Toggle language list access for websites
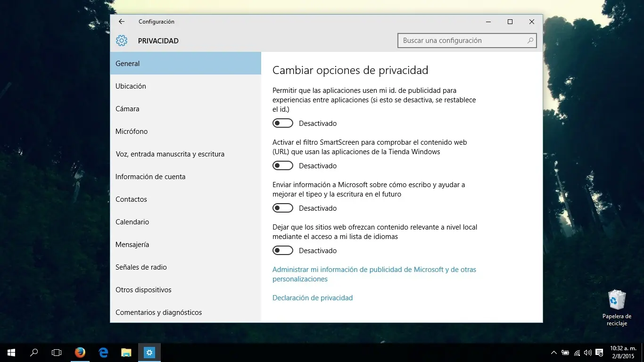 (283, 251)
